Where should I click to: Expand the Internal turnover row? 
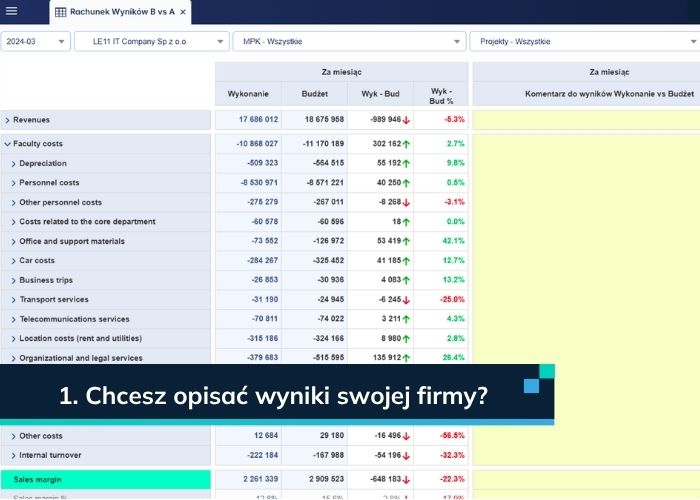coord(13,455)
